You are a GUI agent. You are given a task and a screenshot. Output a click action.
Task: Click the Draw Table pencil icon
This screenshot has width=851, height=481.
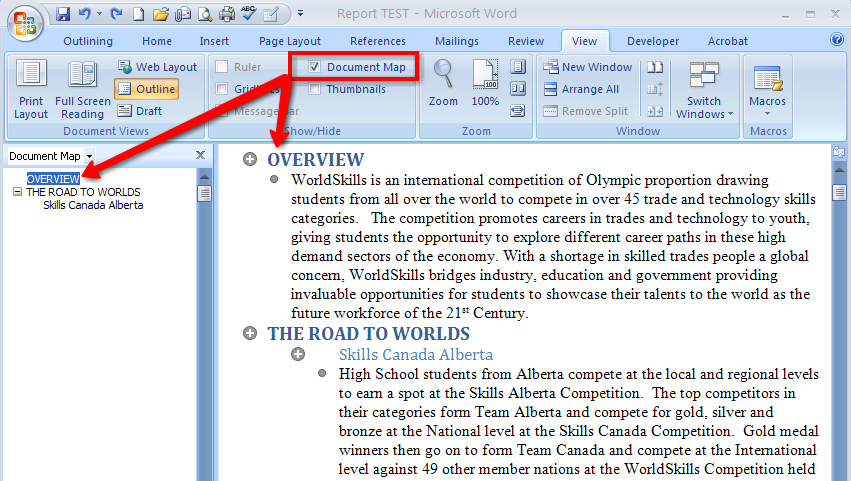point(271,14)
